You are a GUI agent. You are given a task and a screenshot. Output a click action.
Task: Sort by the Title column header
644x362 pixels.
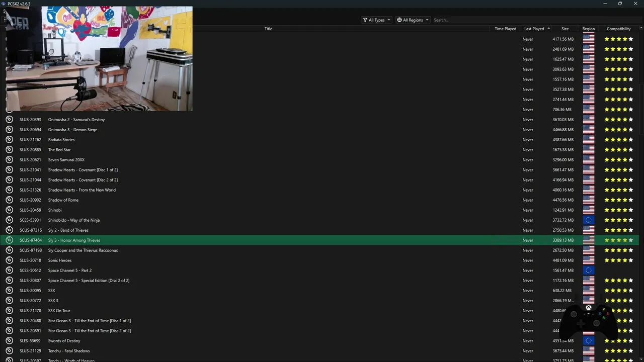click(268, 29)
